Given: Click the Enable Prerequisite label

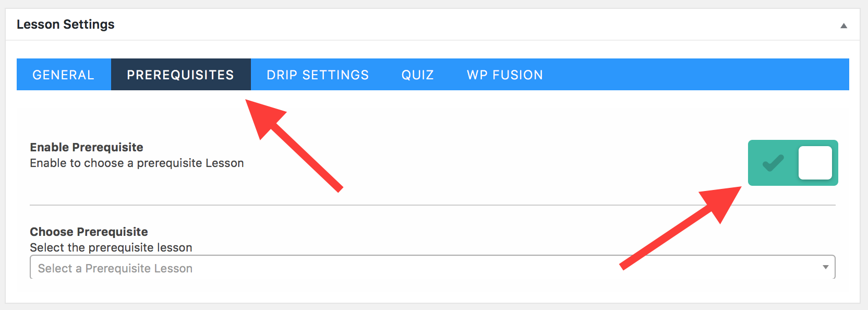Looking at the screenshot, I should point(86,147).
